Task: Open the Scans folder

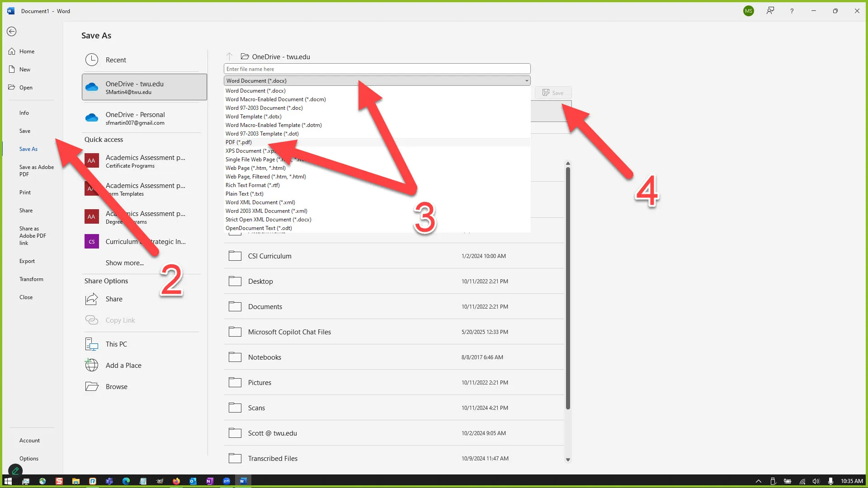Action: 394,408
